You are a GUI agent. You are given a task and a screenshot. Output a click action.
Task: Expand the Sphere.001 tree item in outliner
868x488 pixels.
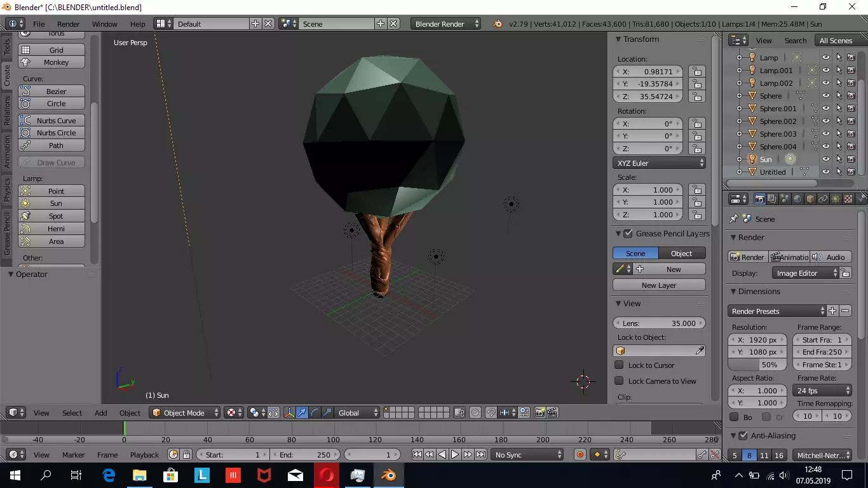point(739,108)
